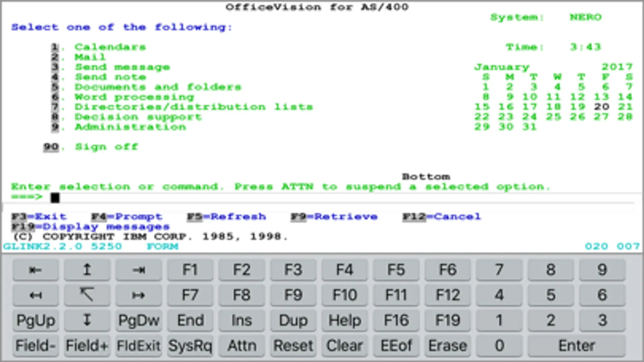Tap the back-tab arrow key
Screen dimensions: 644x362
click(35, 270)
